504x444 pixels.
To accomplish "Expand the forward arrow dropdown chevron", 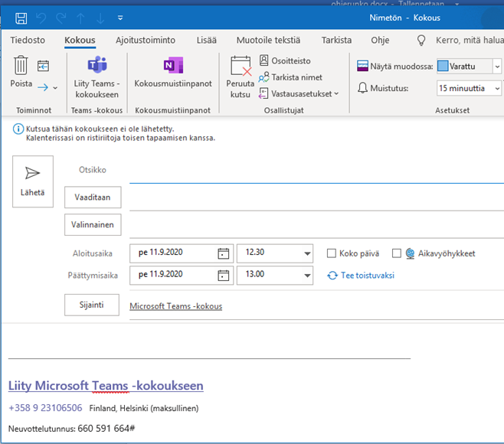I will [x=55, y=88].
